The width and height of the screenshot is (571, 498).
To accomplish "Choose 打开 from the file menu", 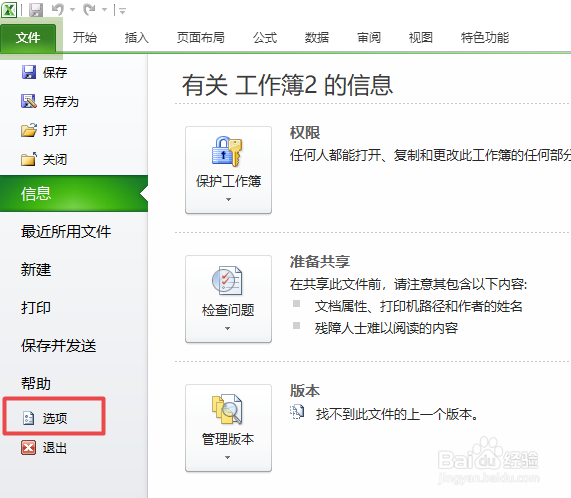I will [55, 130].
